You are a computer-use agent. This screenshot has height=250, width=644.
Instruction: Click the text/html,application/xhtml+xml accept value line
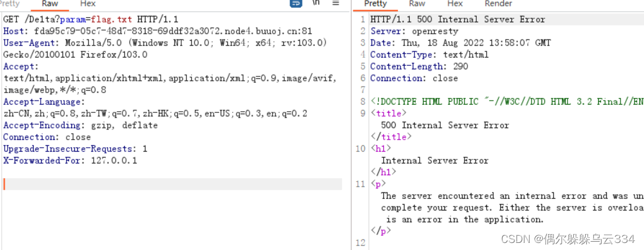tap(170, 78)
